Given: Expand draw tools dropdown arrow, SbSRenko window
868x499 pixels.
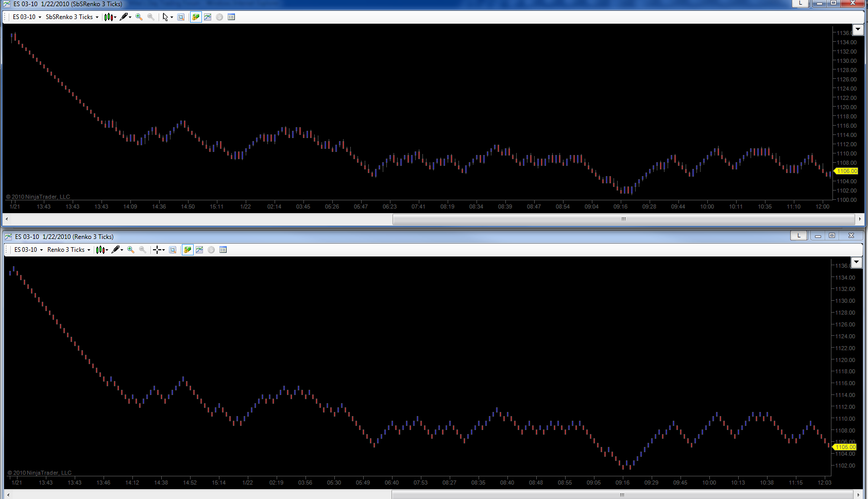Looking at the screenshot, I should tap(130, 17).
